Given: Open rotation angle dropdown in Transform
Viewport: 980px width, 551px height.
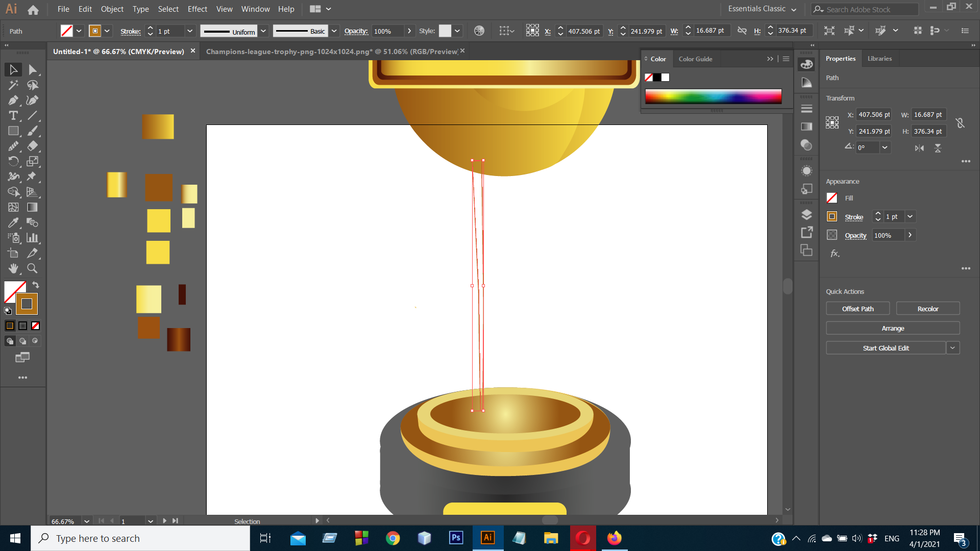Looking at the screenshot, I should click(x=885, y=147).
